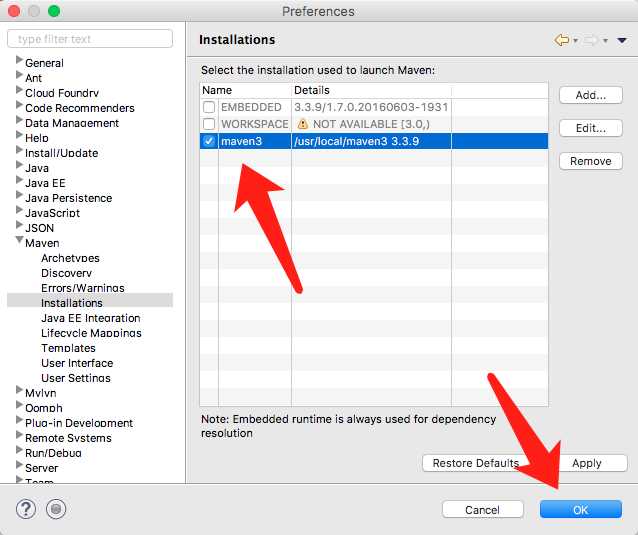This screenshot has width=638, height=535.
Task: Click Restore Defaults button
Action: 476,463
